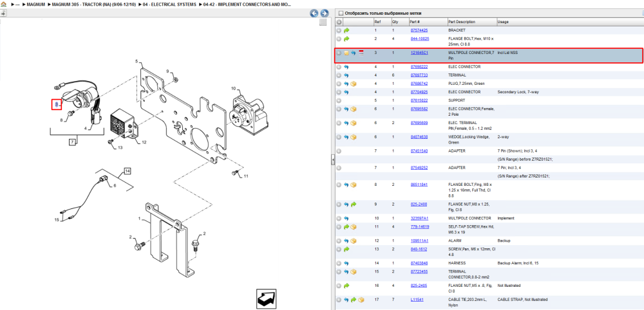Click the small square button at diagram corner

pos(323,22)
